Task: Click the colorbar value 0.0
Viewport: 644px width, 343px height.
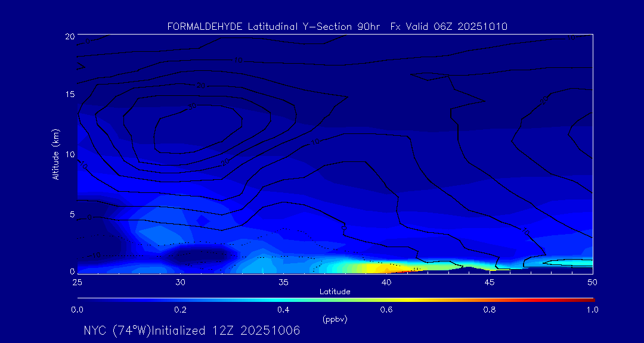Action: [x=77, y=310]
